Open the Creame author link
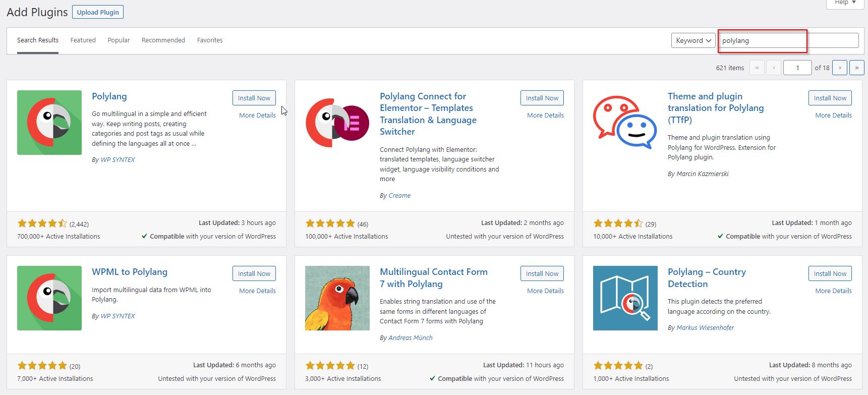The image size is (868, 395). (399, 196)
